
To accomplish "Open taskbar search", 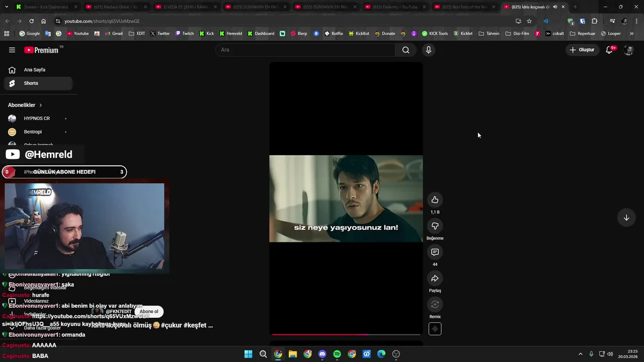I will pos(263,354).
